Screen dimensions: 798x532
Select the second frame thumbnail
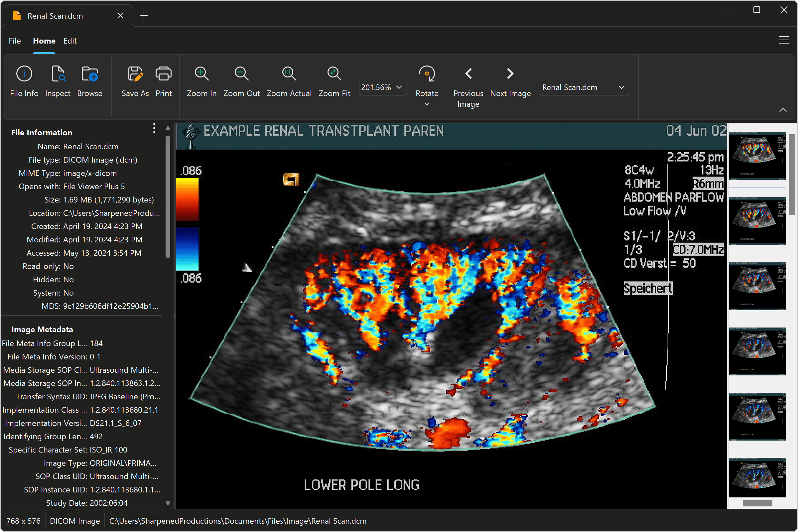(757, 220)
